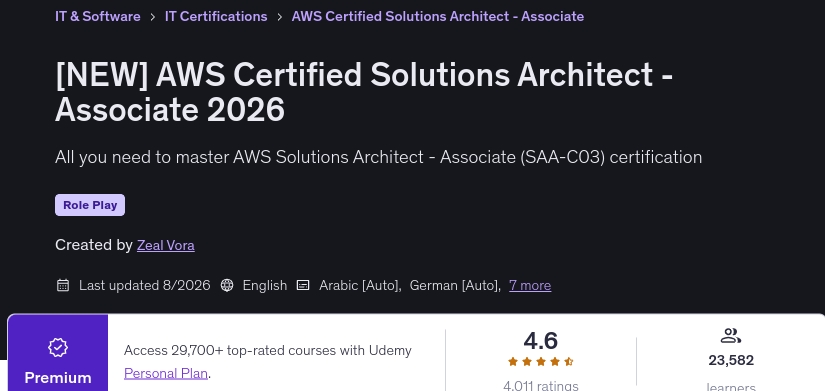Open the Personal Plan link
The image size is (825, 391).
click(166, 374)
